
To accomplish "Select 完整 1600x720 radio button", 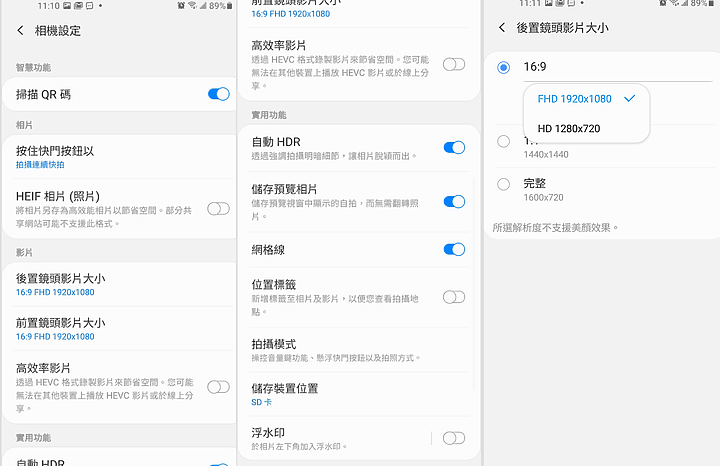I will (504, 185).
